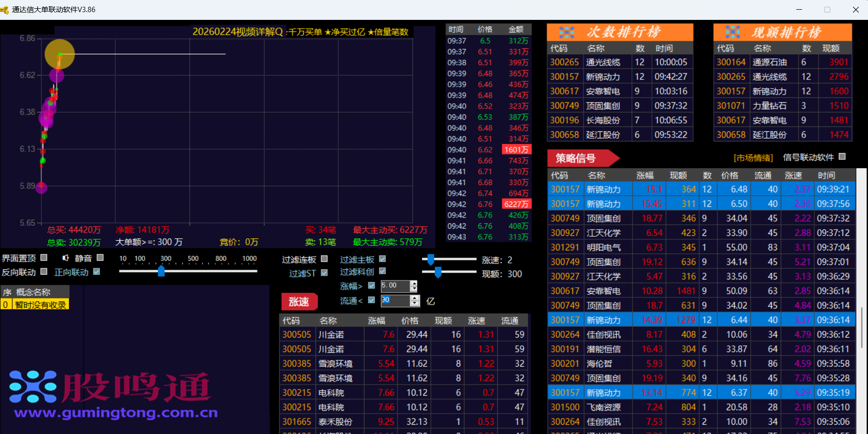The image size is (868, 434).
Task: Click the 股鸣通 logo at bottom left
Action: point(111,393)
